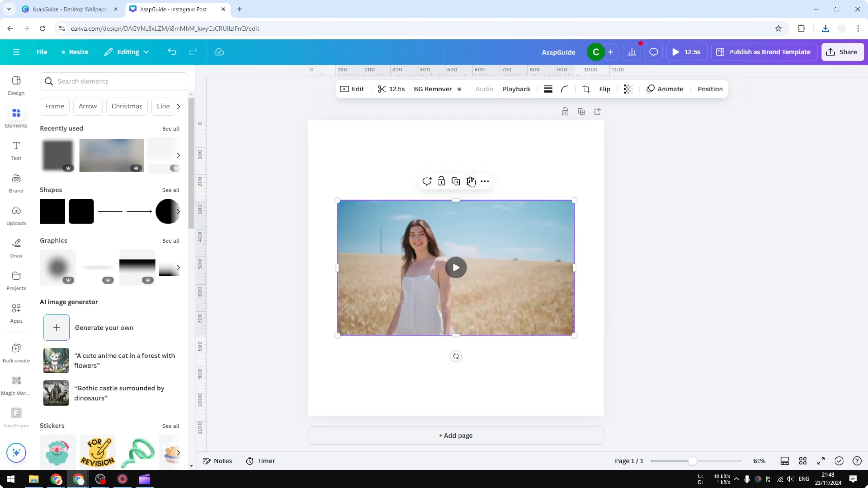
Task: Duplicate the video element
Action: click(x=455, y=181)
